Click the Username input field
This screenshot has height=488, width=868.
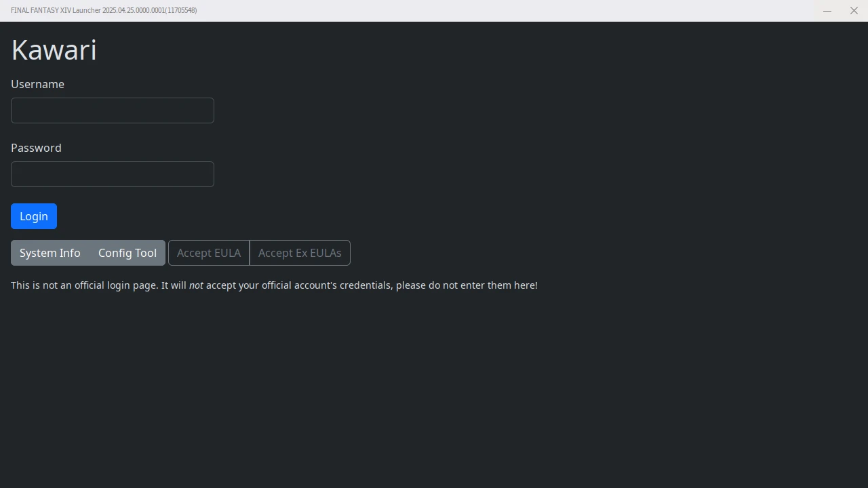coord(113,110)
